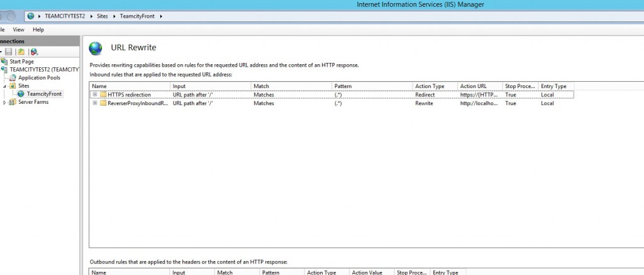Viewport: 644px width, 275px height.
Task: Select TeamcityFront site in the tree
Action: tap(45, 94)
